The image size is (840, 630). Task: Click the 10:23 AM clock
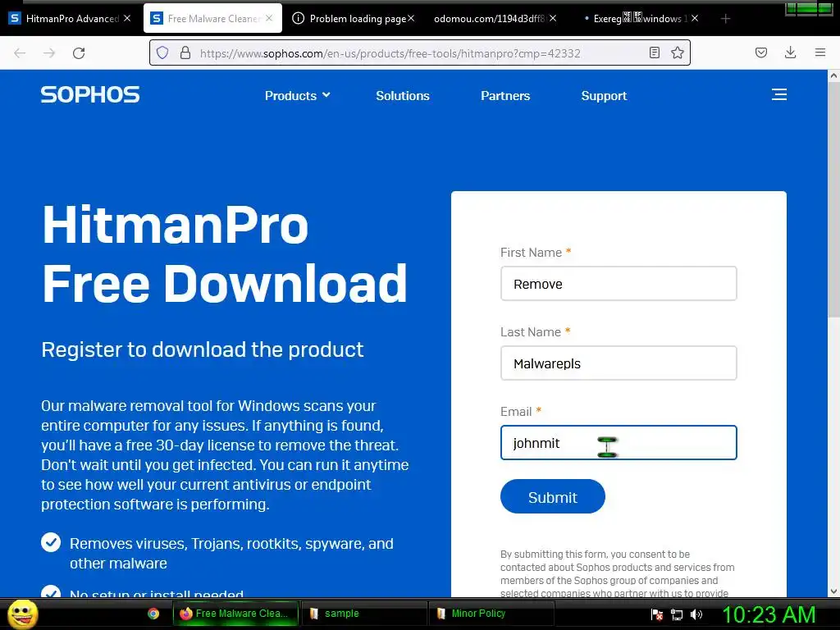click(x=769, y=614)
